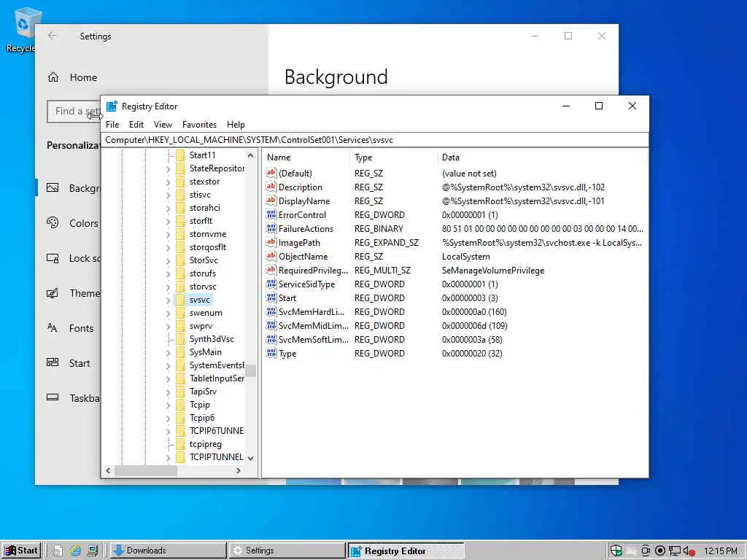Click the ImagePath value icon
This screenshot has width=747, height=560.
271,242
